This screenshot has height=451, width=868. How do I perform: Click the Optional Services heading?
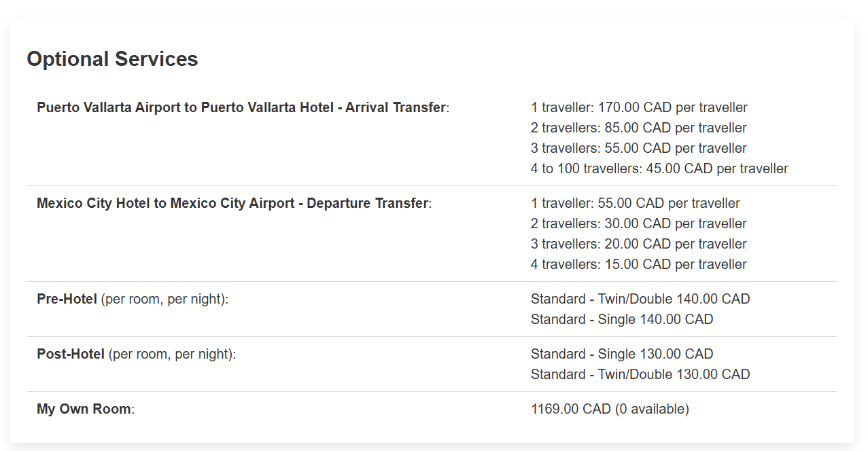pyautogui.click(x=112, y=59)
